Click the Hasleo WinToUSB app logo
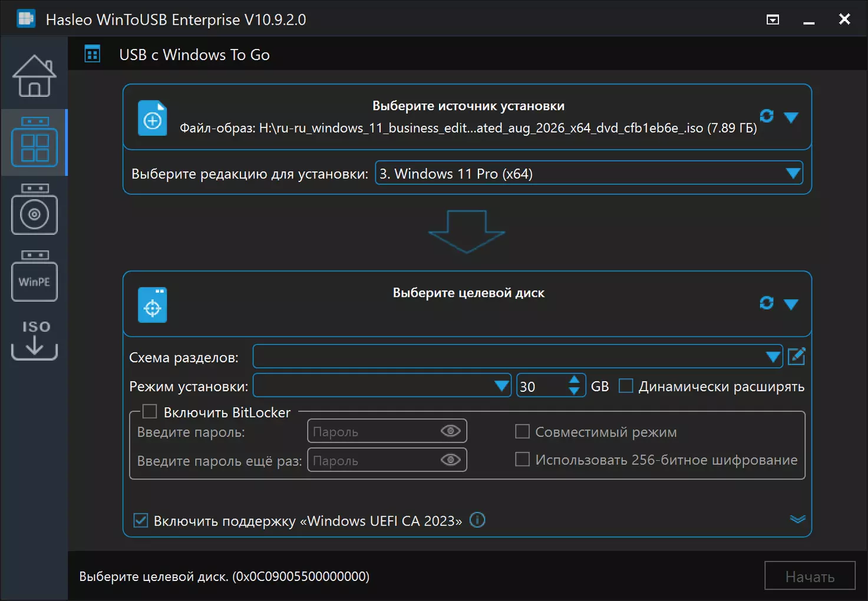This screenshot has height=601, width=868. [x=26, y=19]
